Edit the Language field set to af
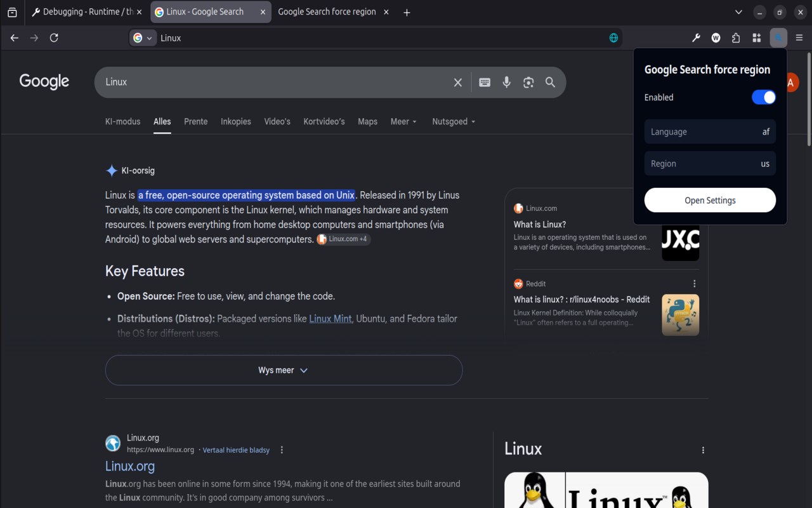 tap(710, 131)
